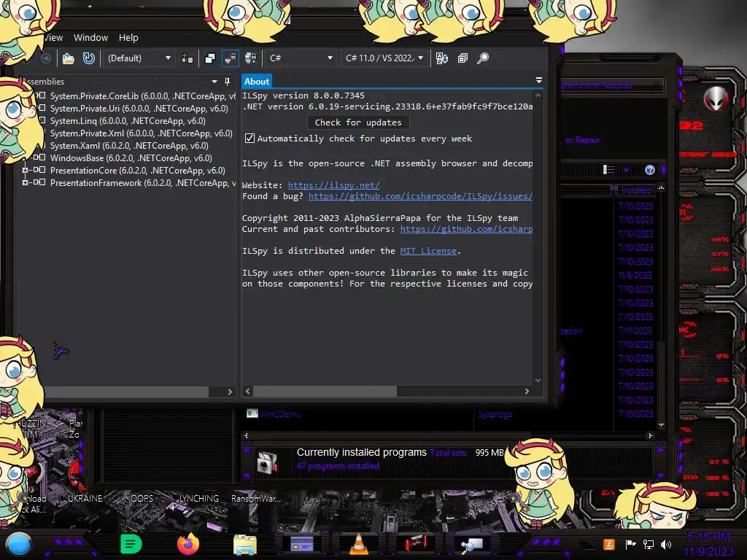Click the Installed column header in programs window
The image size is (747, 560).
point(635,190)
